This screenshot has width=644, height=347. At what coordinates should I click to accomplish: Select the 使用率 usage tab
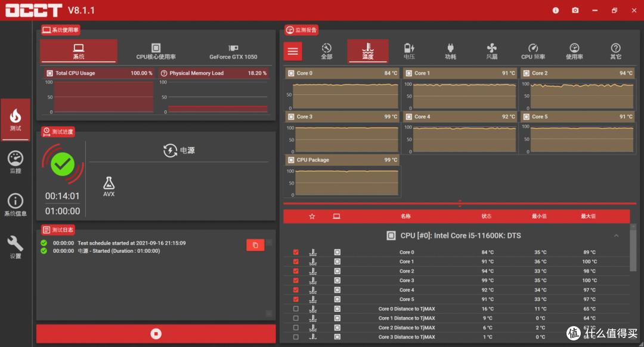pyautogui.click(x=574, y=51)
